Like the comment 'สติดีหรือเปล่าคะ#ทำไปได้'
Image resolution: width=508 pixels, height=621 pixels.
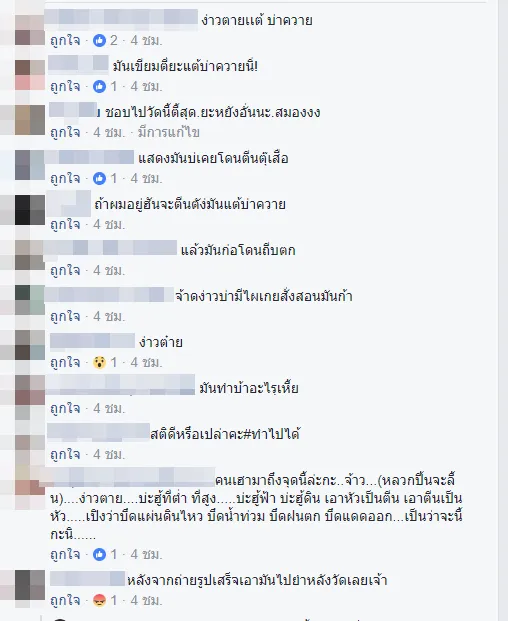[65, 454]
